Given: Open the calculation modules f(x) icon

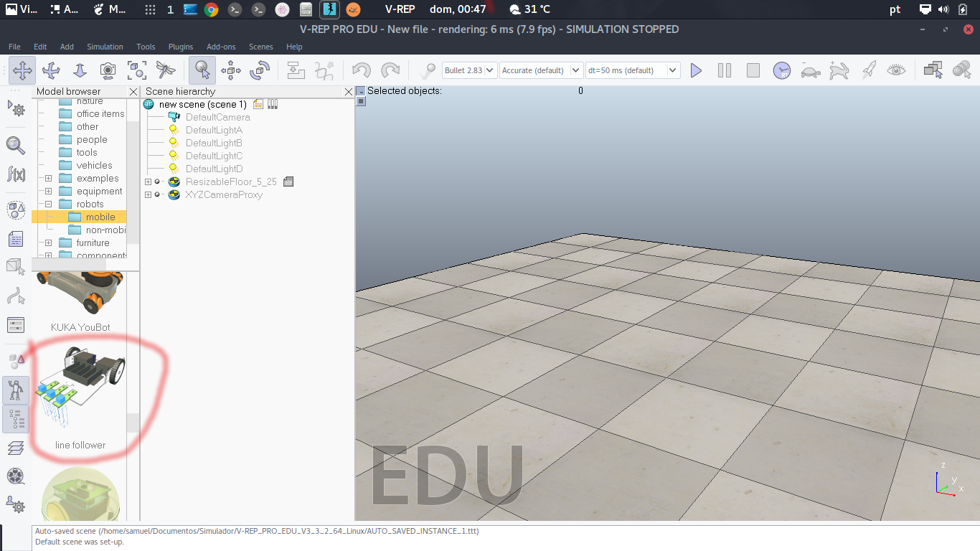Looking at the screenshot, I should click(16, 174).
